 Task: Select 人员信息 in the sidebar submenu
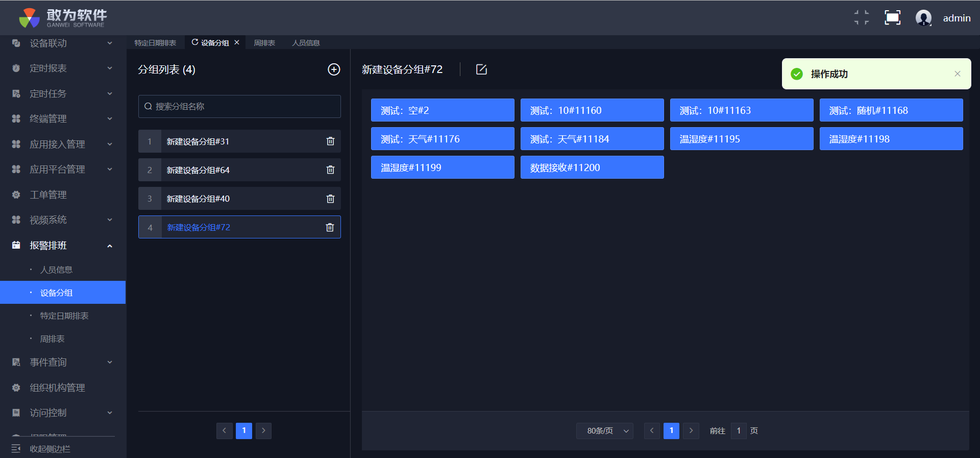56,270
